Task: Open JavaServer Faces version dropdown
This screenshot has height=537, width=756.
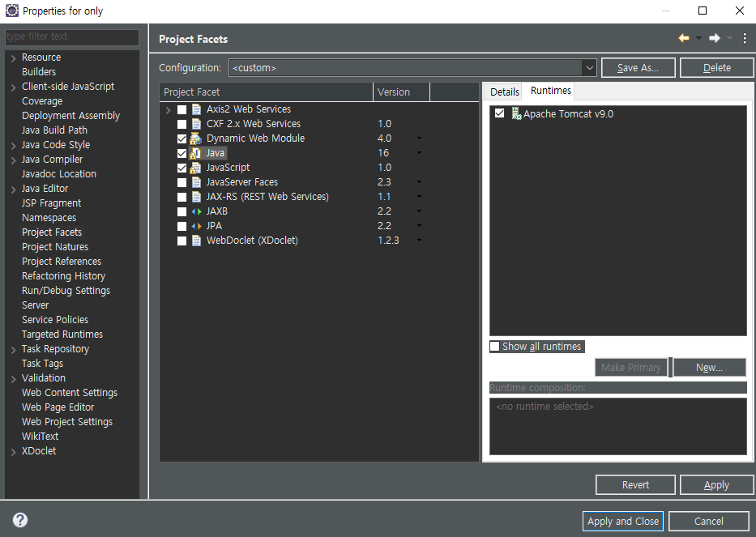Action: pyautogui.click(x=419, y=182)
